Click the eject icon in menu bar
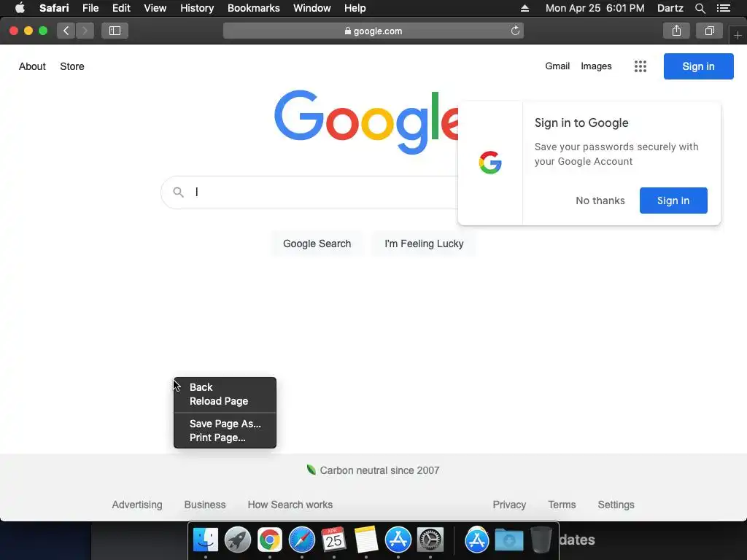 click(525, 8)
